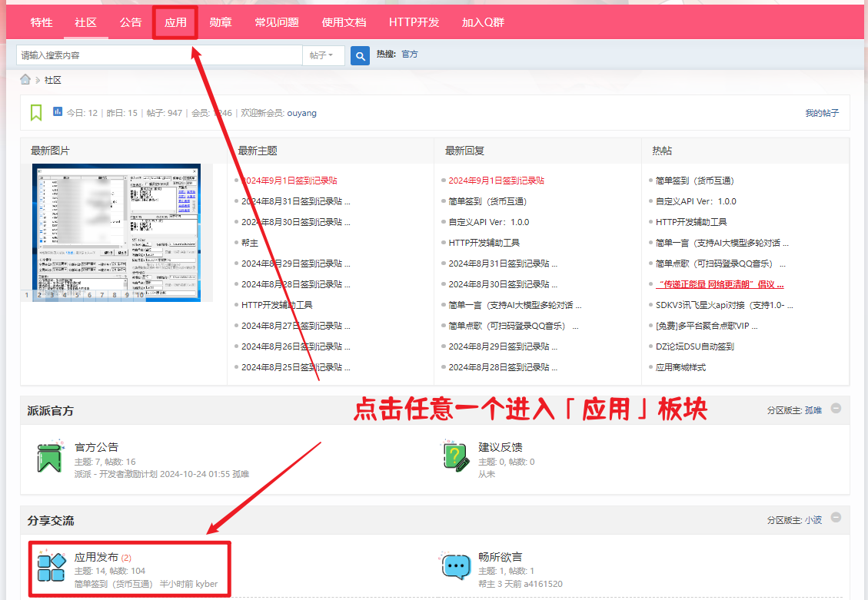This screenshot has height=600, width=868.
Task: Open the 加入Q群 nav tab
Action: pyautogui.click(x=483, y=23)
